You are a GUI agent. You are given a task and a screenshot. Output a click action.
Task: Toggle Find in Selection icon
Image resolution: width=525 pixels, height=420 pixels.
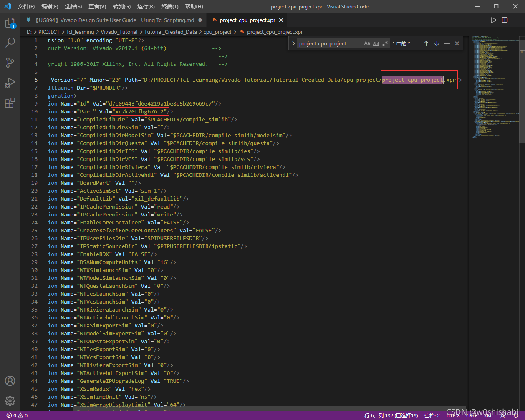447,43
